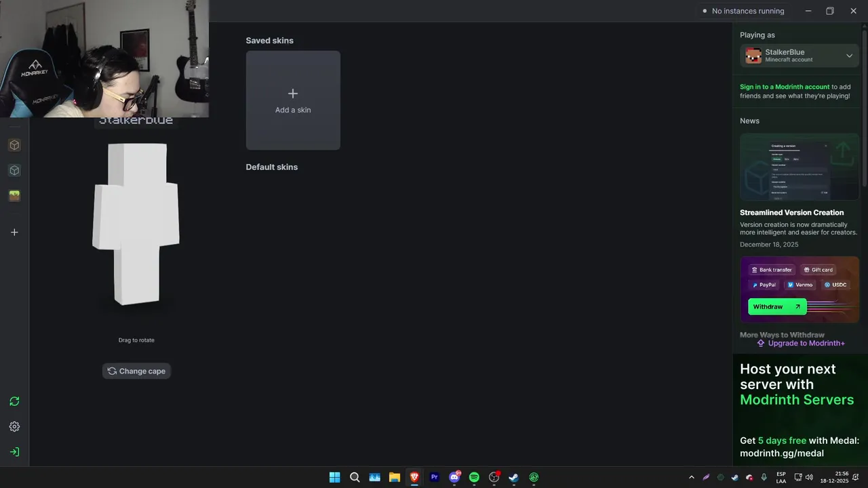Show hidden system tray icons

(x=692, y=477)
